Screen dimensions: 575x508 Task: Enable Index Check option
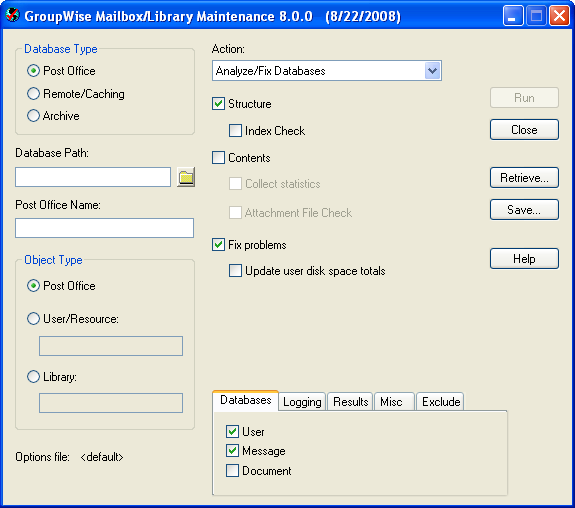coord(235,131)
